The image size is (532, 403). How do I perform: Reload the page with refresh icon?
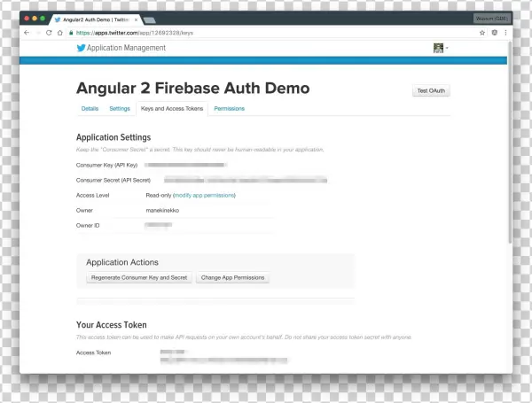coord(49,33)
